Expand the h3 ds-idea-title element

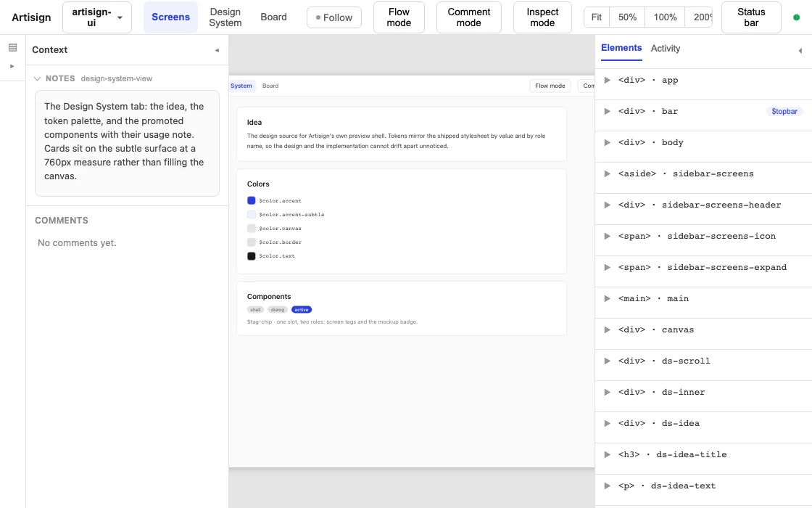point(607,454)
